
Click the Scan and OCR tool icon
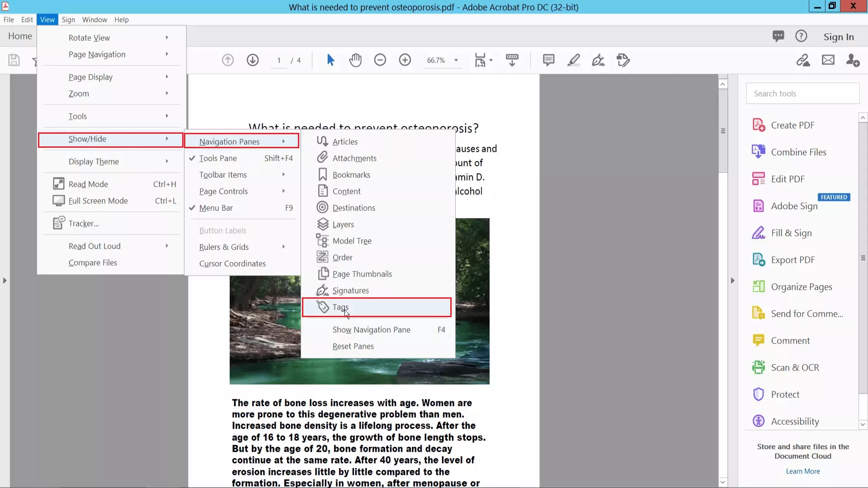pos(759,367)
